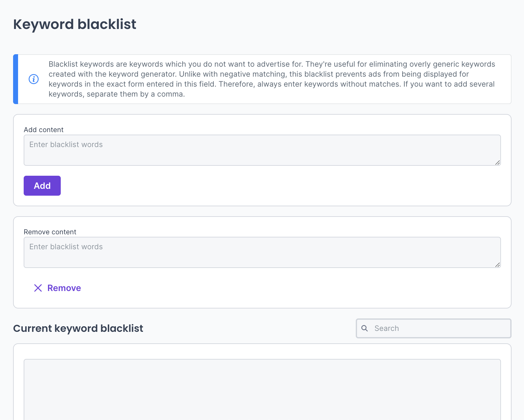The height and width of the screenshot is (420, 524).
Task: Click the "Add content" field label
Action: [x=44, y=130]
